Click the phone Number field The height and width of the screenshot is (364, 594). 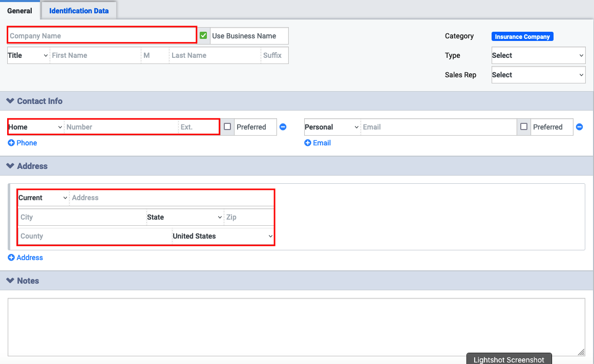tap(121, 127)
